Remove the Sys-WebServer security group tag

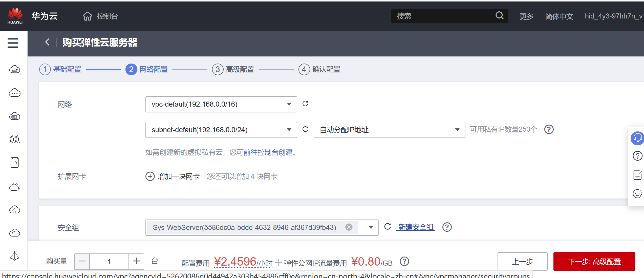[x=349, y=227]
